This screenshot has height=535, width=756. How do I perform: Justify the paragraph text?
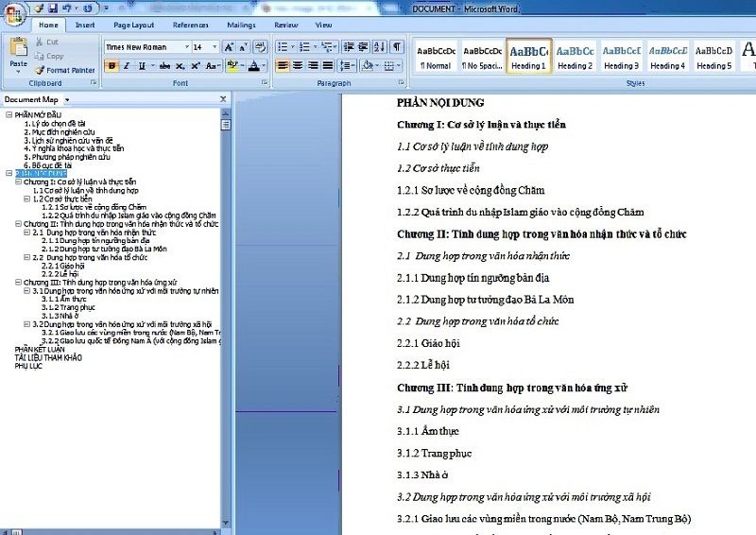click(x=328, y=65)
